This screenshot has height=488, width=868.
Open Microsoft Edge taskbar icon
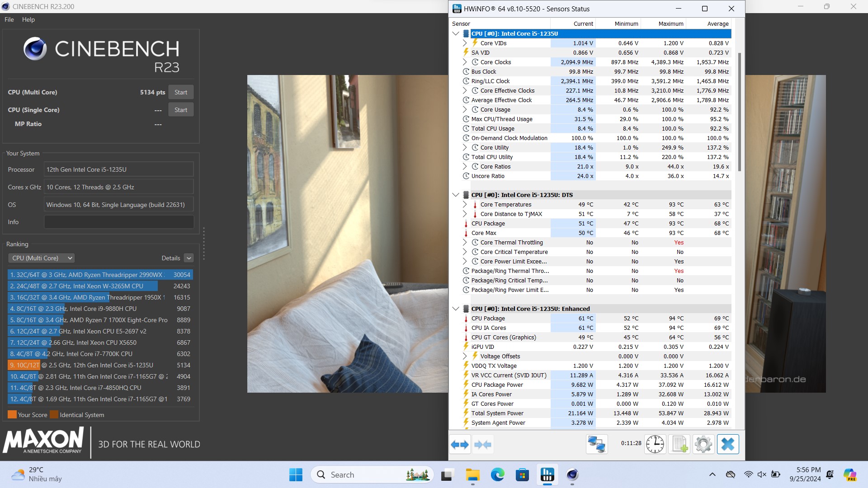[497, 475]
